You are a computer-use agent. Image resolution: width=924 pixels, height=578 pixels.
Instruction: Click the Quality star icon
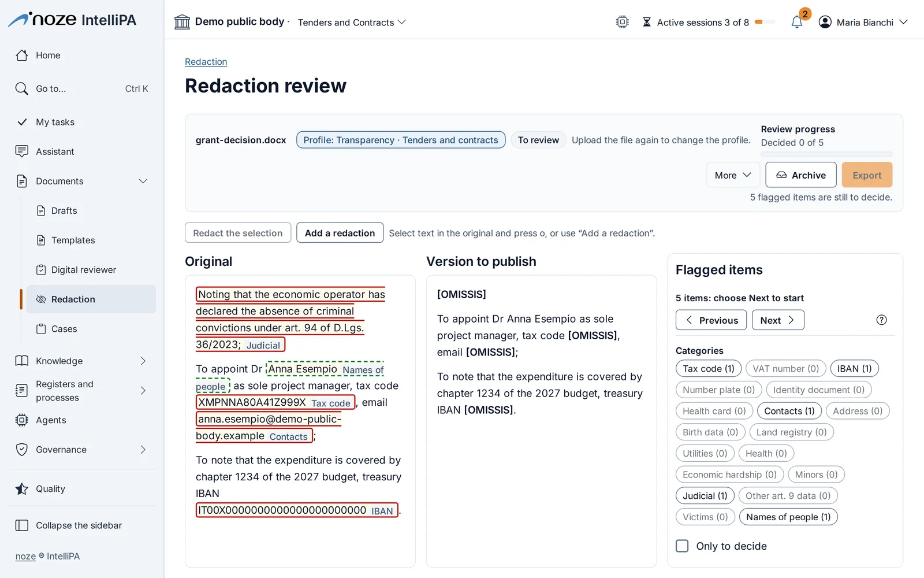pyautogui.click(x=22, y=489)
